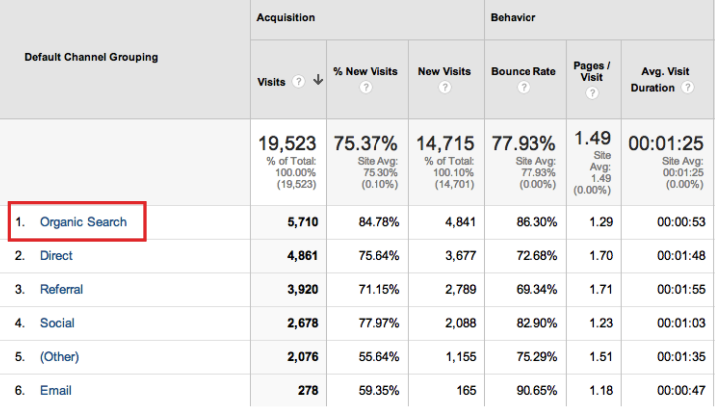Click Direct pages per visit 1.70

601,256
